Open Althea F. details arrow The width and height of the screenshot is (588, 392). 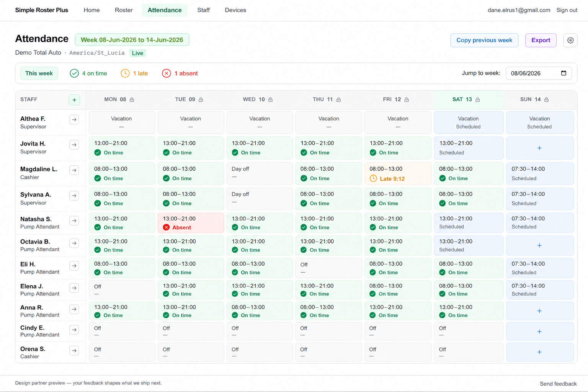click(x=74, y=120)
